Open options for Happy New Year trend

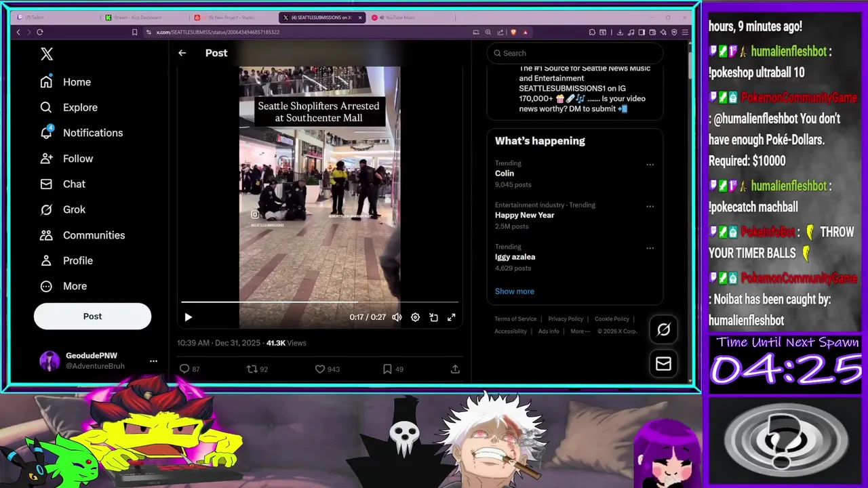(x=650, y=207)
